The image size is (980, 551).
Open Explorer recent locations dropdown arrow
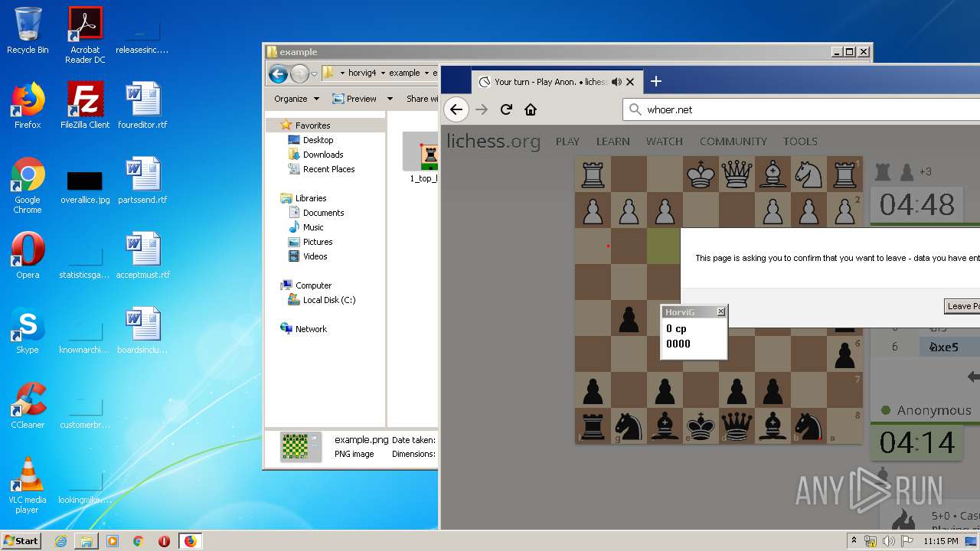(x=314, y=74)
